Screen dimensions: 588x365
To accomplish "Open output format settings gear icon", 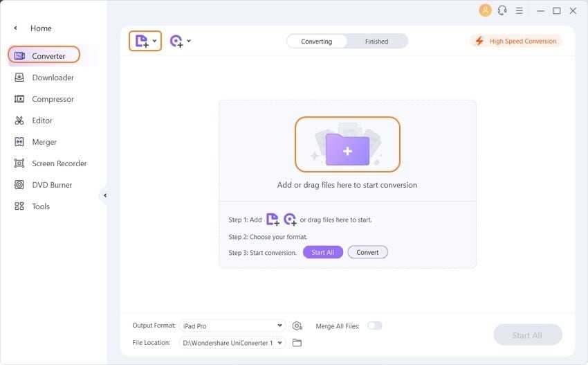I will coord(297,326).
